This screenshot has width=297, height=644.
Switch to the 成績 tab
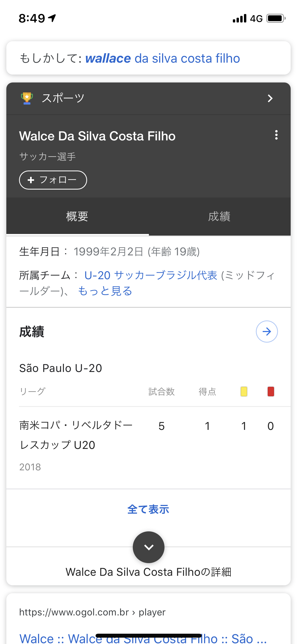[219, 217]
